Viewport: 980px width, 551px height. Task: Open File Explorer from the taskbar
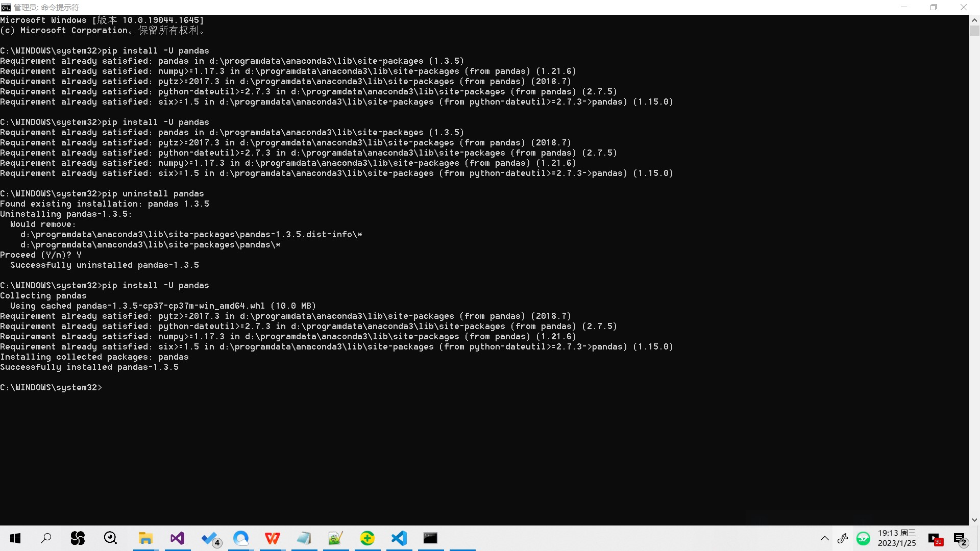(x=145, y=538)
